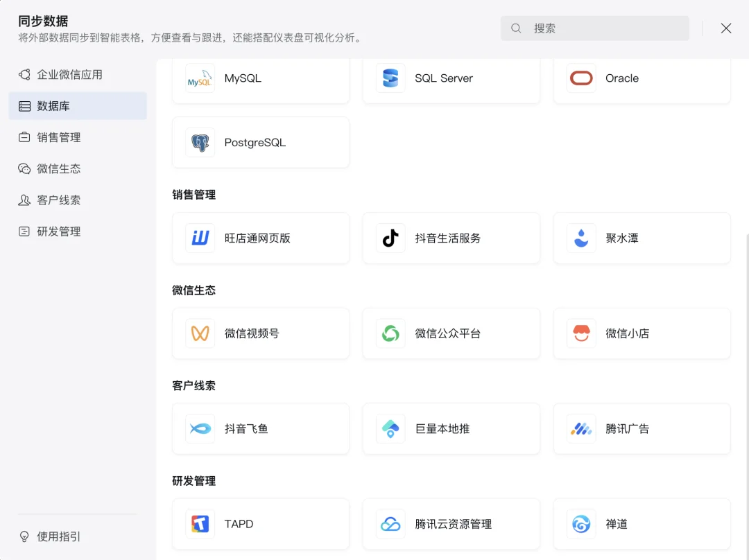Screen dimensions: 749x560
Task: Click the 研发管理 sidebar icon
Action: [24, 231]
